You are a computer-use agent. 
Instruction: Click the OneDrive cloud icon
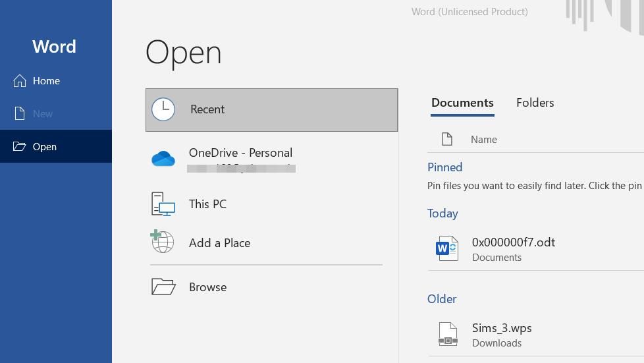click(163, 159)
